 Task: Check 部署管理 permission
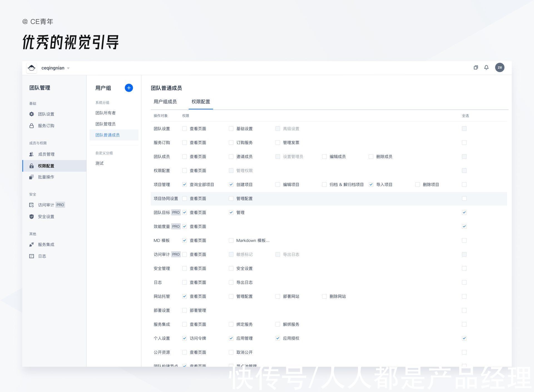(184, 311)
